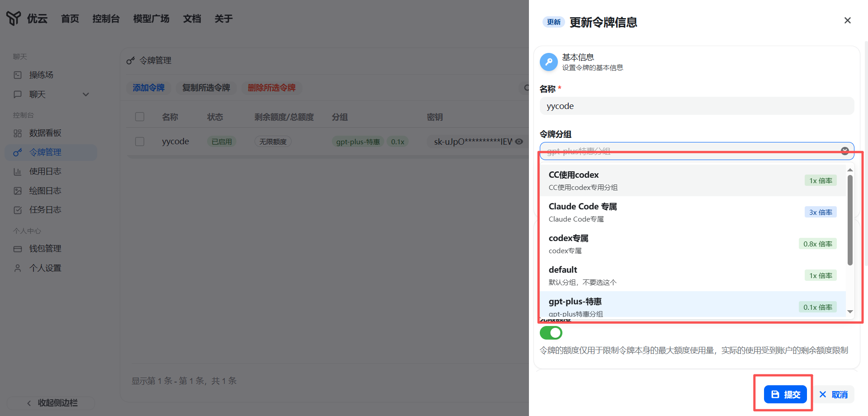868x416 pixels.
Task: Choose the CC使用codex group option
Action: click(x=693, y=180)
